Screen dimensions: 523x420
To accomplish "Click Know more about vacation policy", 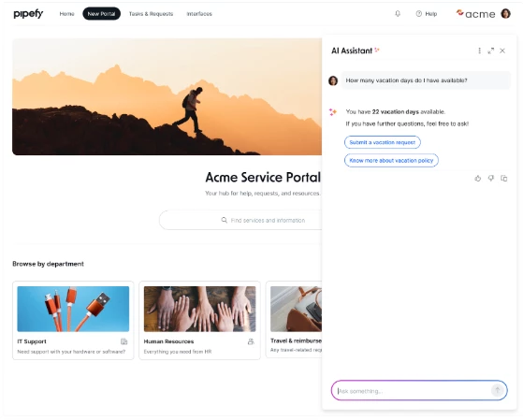I will (391, 161).
